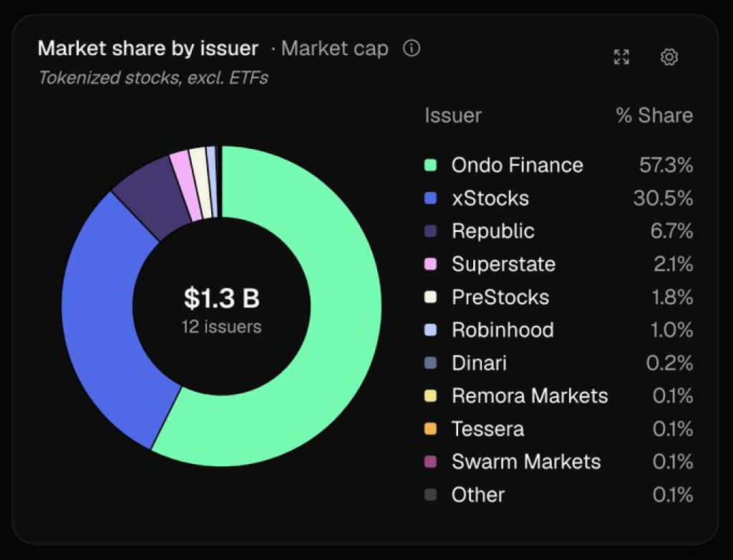Select Dinari issuer name
Screen dimensions: 733x560
pos(479,363)
